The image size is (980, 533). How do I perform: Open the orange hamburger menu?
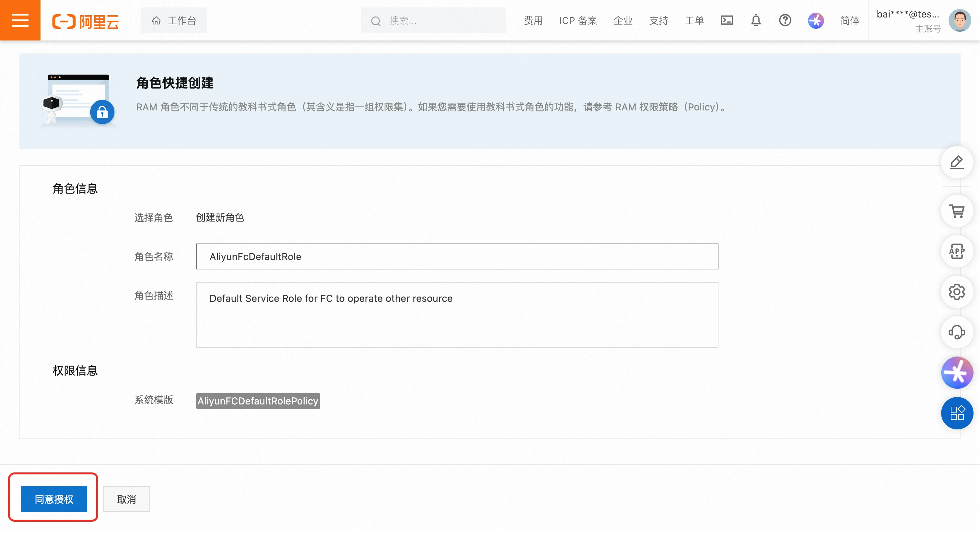click(20, 20)
